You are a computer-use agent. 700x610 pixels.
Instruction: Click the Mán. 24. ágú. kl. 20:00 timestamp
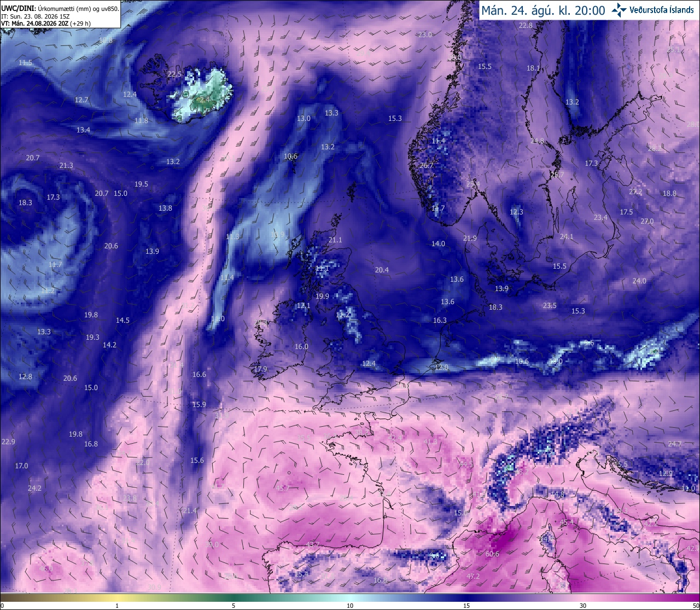[x=542, y=10]
